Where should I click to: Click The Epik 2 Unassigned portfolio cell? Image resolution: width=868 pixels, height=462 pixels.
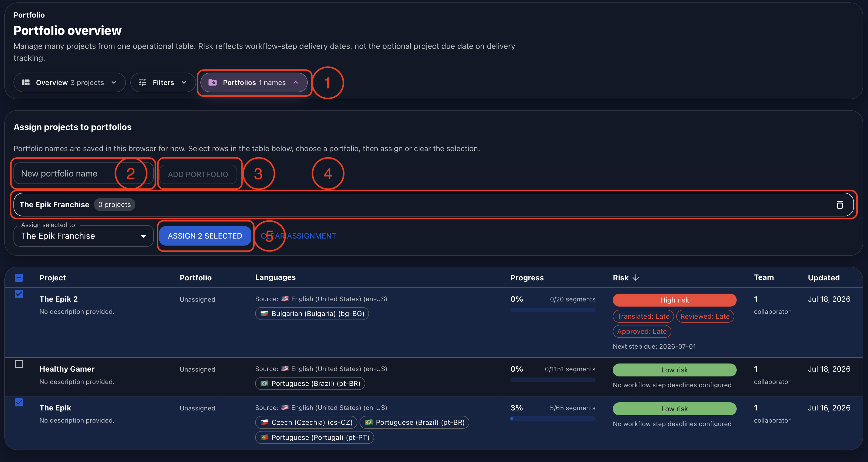click(197, 300)
